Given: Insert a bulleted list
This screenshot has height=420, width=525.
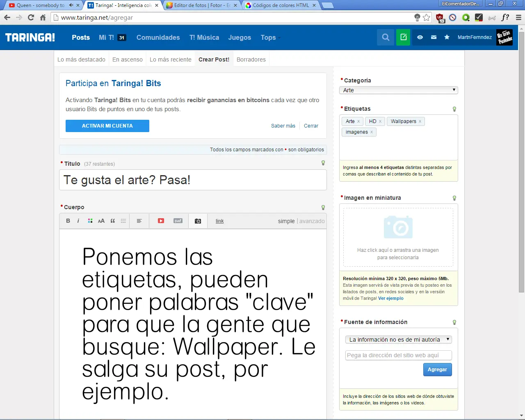Looking at the screenshot, I should tap(123, 221).
